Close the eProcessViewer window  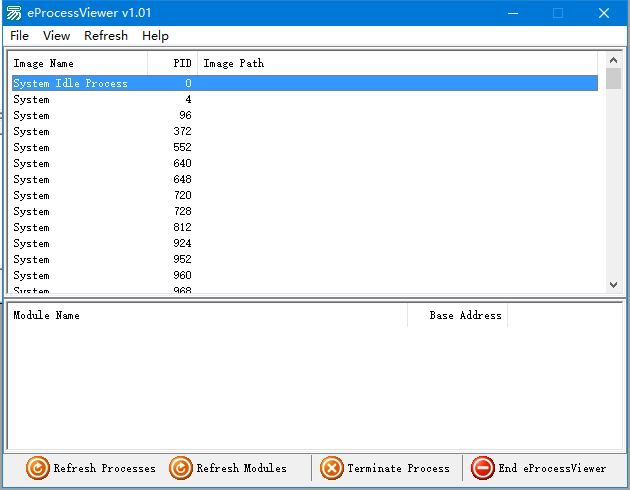(603, 13)
